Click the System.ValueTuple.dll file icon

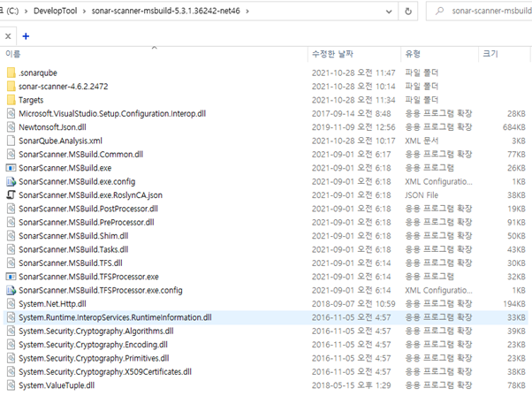[x=11, y=385]
